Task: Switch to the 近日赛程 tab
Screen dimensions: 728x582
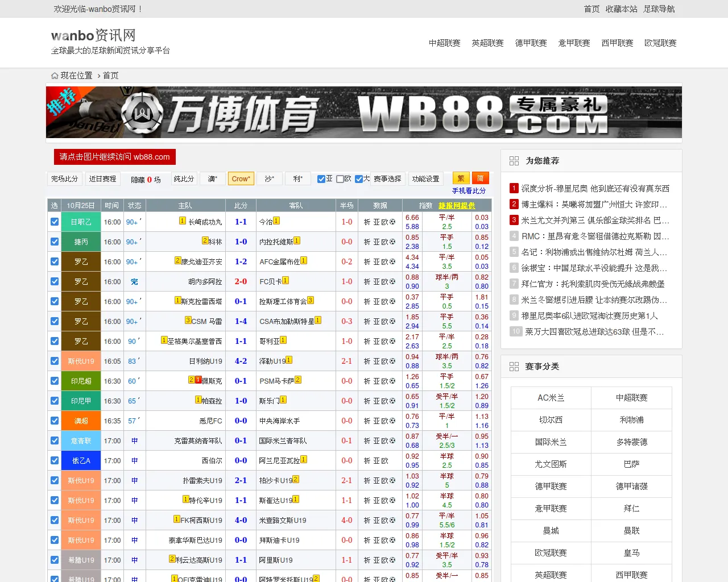Action: click(102, 179)
